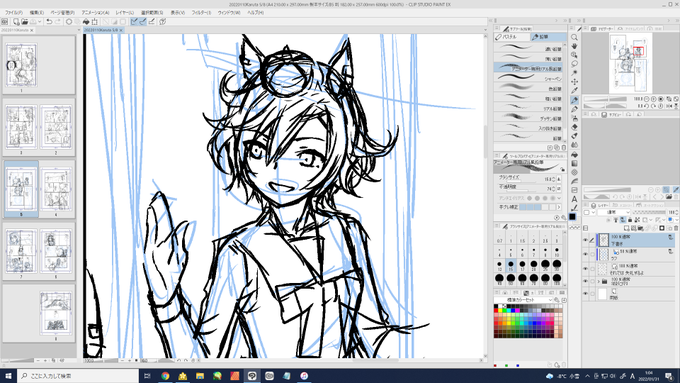680x383 pixels.
Task: Click Snap to ruler toolbar icon
Action: [134, 21]
